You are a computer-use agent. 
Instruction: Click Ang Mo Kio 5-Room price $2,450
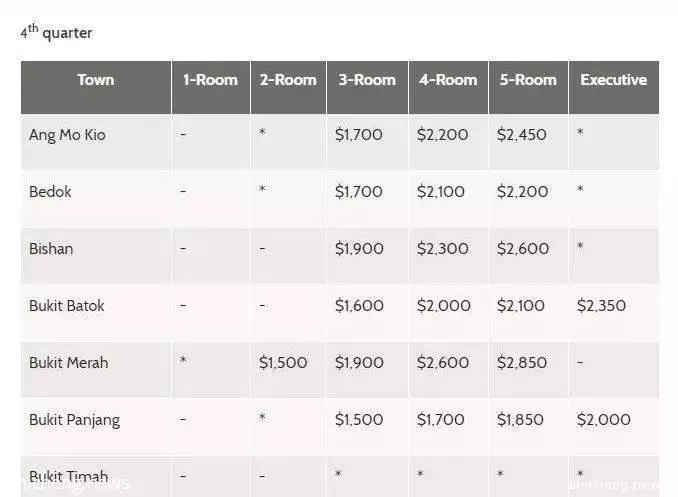(x=521, y=135)
